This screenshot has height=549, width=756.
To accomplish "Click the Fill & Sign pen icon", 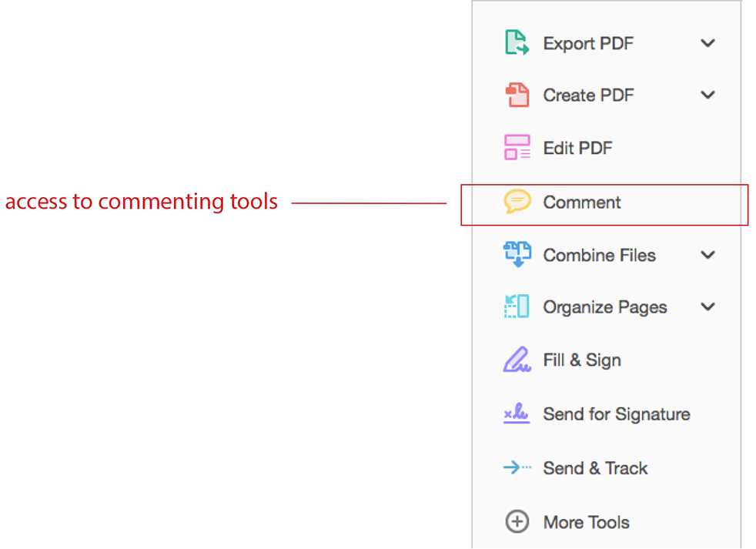I will tap(517, 360).
